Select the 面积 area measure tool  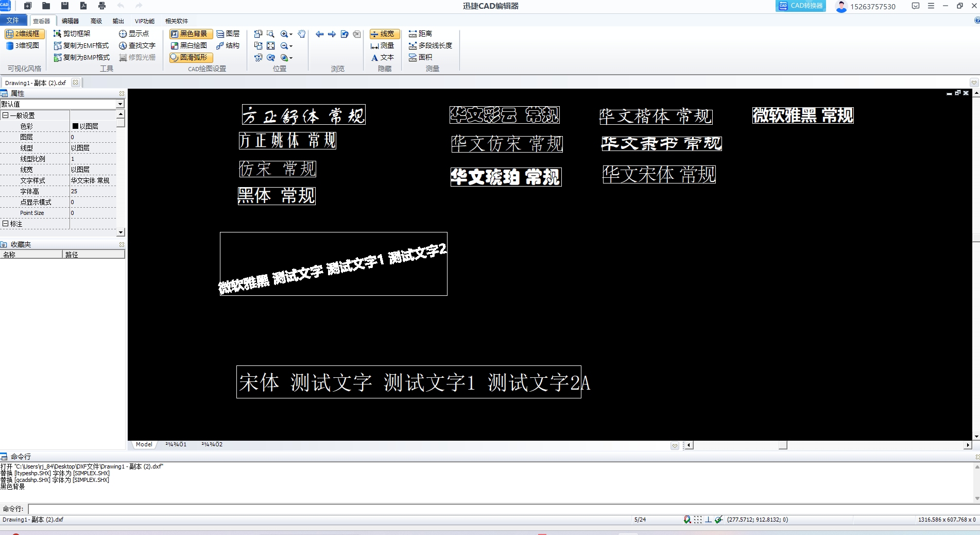[420, 57]
